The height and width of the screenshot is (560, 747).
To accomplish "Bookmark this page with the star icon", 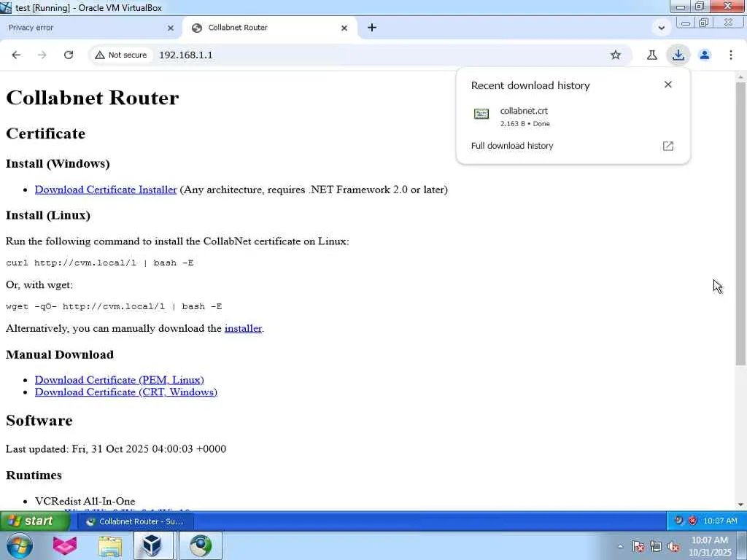I will pos(616,55).
